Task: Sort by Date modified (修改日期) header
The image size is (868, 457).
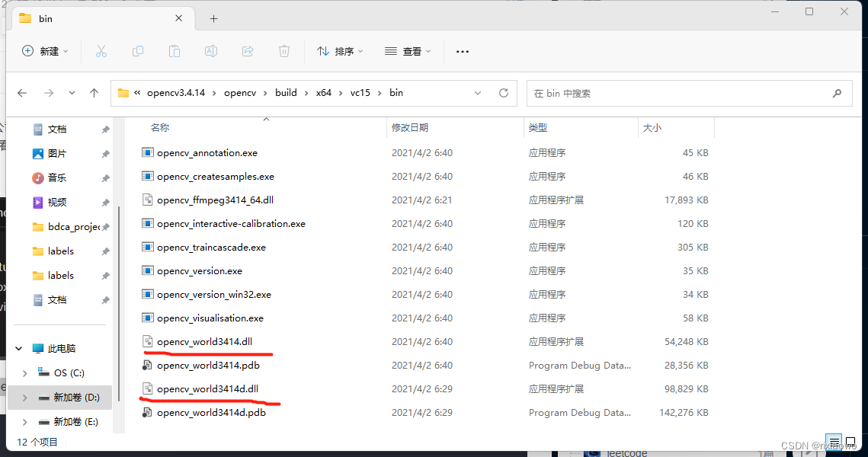Action: 410,128
